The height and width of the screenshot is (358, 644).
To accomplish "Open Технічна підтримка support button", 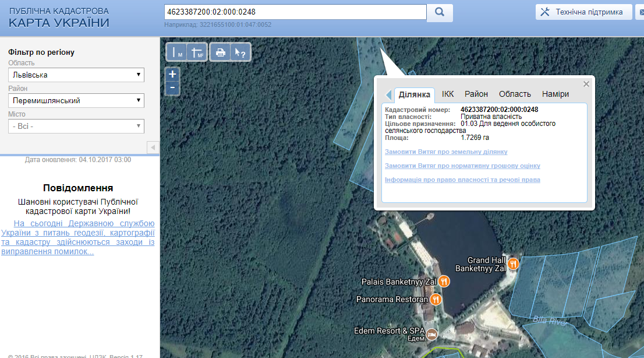I will (x=583, y=12).
